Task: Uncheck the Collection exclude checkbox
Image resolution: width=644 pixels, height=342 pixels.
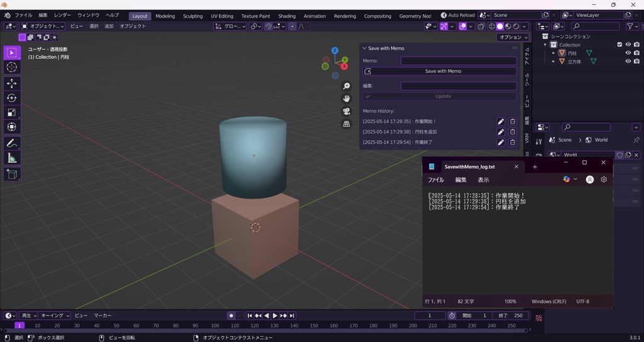Action: pos(619,45)
